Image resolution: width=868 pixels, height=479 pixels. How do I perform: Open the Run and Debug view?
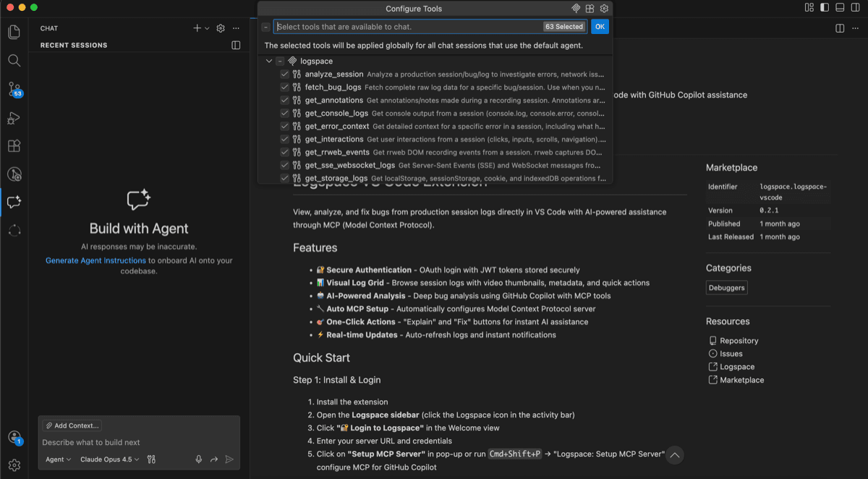pos(14,117)
